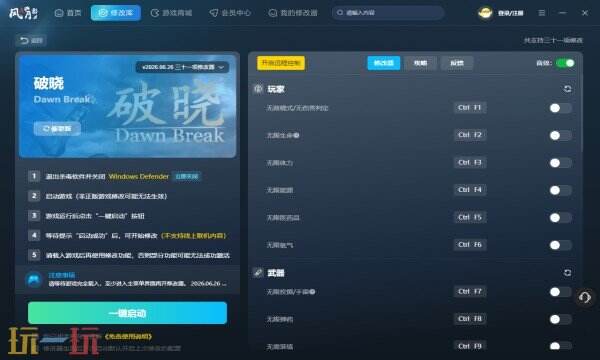Click the user avatar icon
Screen dimensions: 600x360
coord(485,13)
